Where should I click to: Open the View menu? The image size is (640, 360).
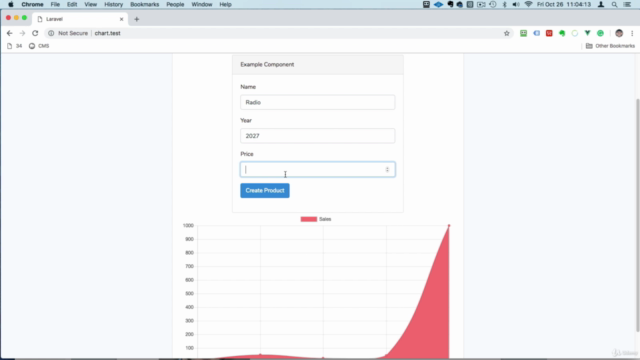tap(91, 4)
